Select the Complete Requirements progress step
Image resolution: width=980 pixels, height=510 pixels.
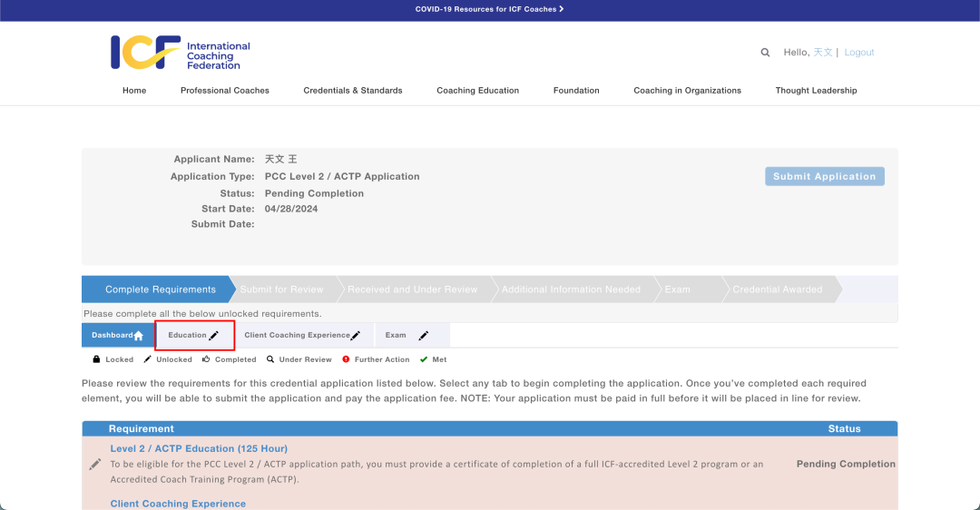(160, 289)
